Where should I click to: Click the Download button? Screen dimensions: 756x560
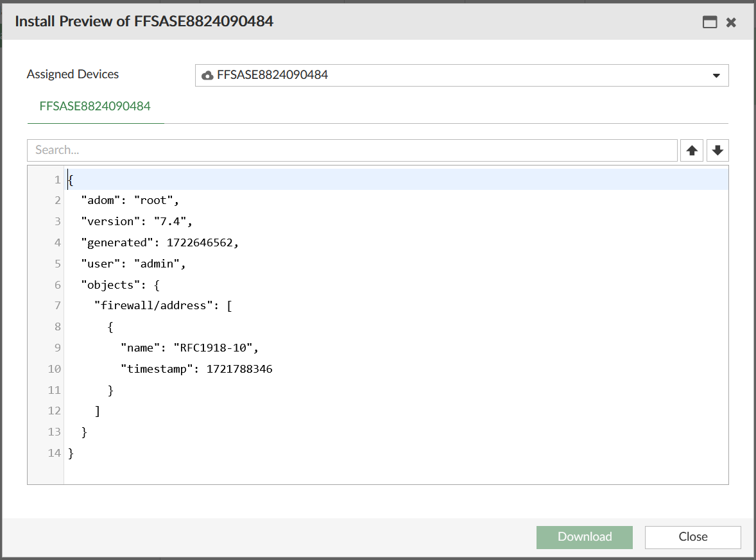584,537
